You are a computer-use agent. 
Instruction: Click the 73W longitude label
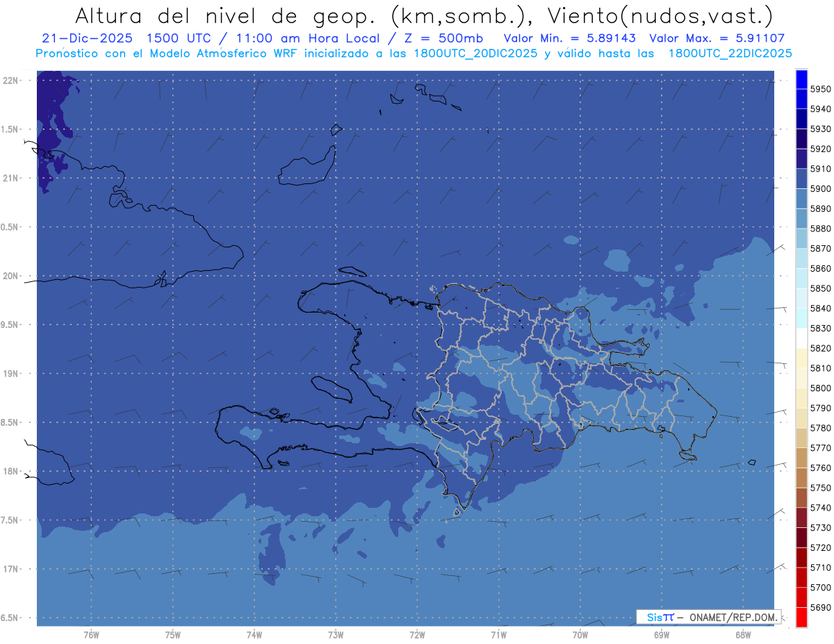click(336, 635)
